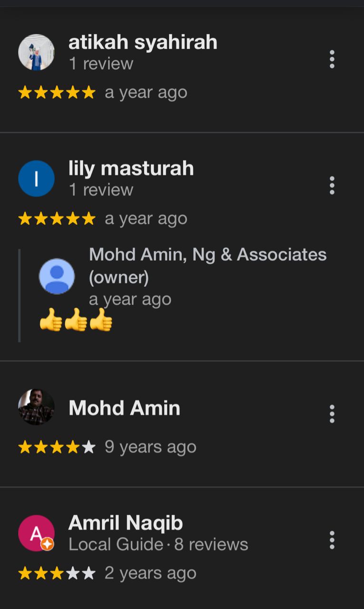
Task: Tap atikah syahirah's profile photo
Action: click(x=36, y=52)
